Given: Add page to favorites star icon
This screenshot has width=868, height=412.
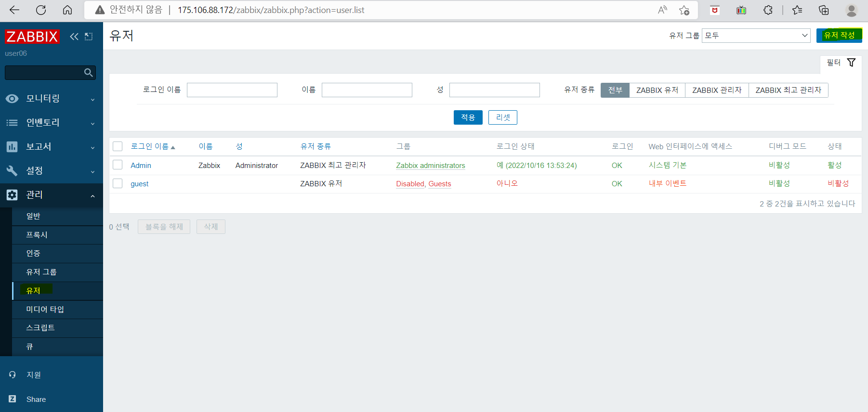Looking at the screenshot, I should coord(684,10).
